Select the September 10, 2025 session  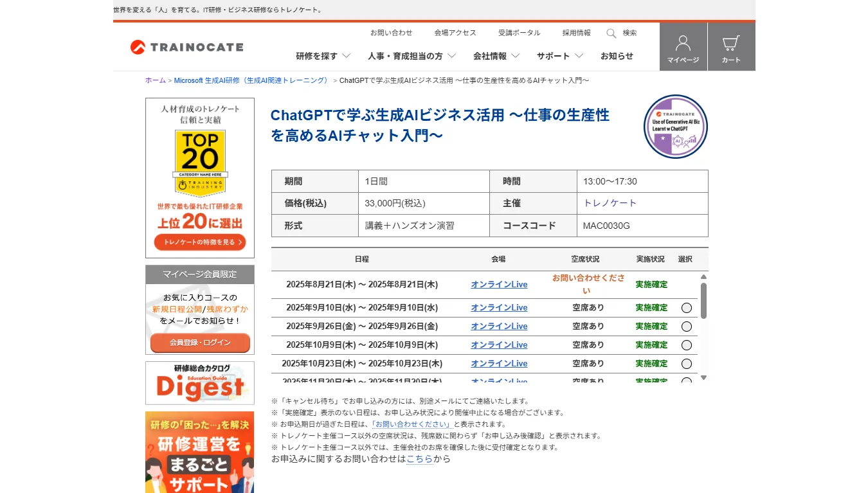686,308
